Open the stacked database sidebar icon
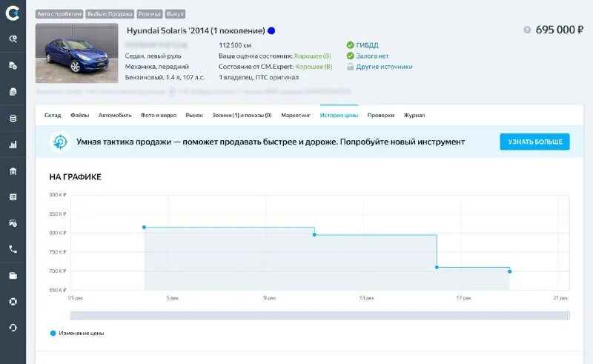The width and height of the screenshot is (593, 364). 13,118
